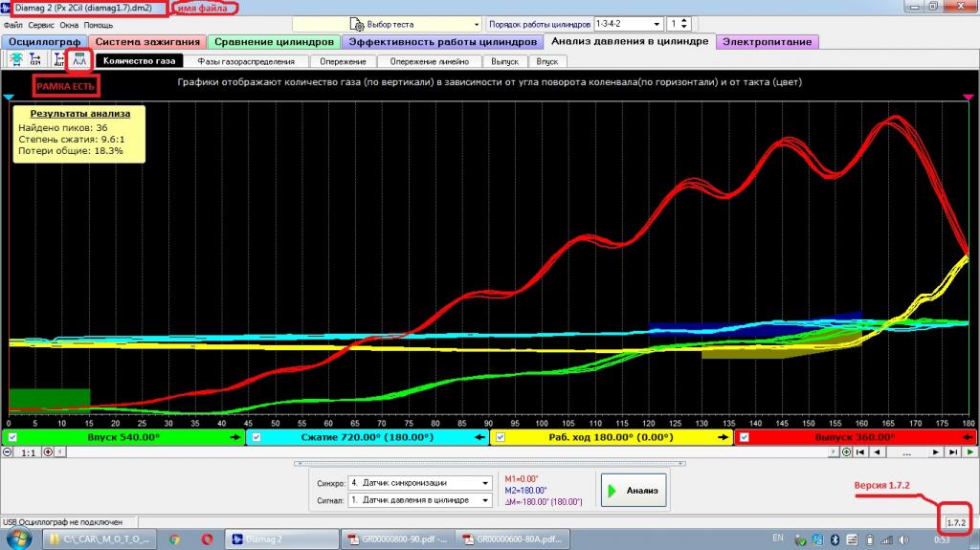This screenshot has width=980, height=550.
Task: Open the Выпуск sub-tab
Action: [505, 61]
